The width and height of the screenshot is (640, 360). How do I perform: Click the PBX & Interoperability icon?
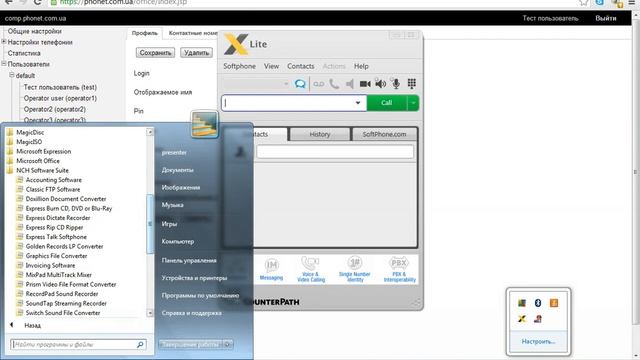[x=399, y=269]
